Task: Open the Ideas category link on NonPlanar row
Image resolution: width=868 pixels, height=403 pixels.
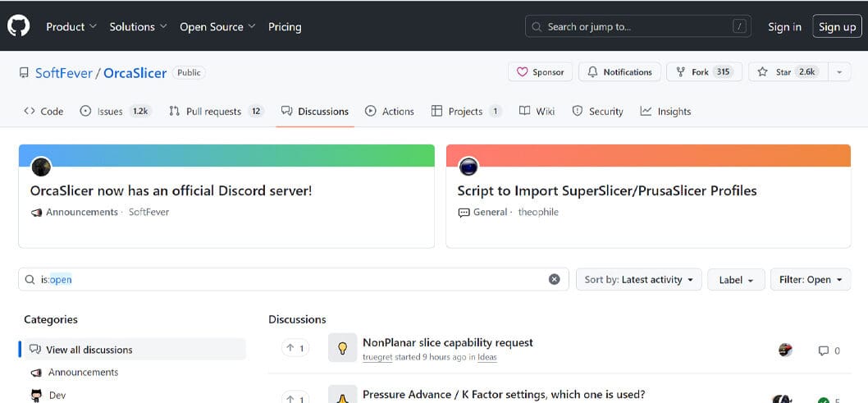Action: click(487, 358)
